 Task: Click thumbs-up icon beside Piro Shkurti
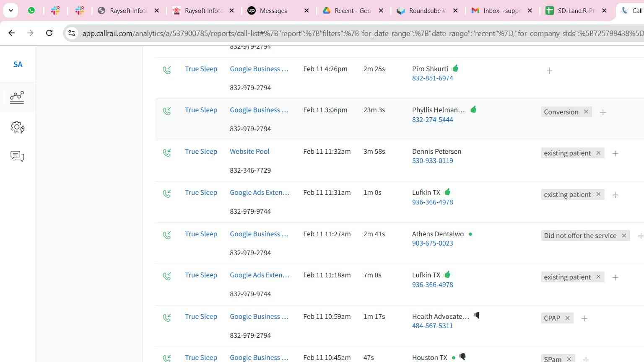pyautogui.click(x=455, y=68)
